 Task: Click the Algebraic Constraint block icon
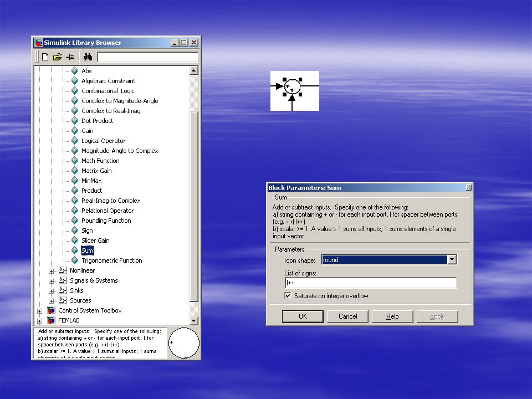pyautogui.click(x=75, y=81)
